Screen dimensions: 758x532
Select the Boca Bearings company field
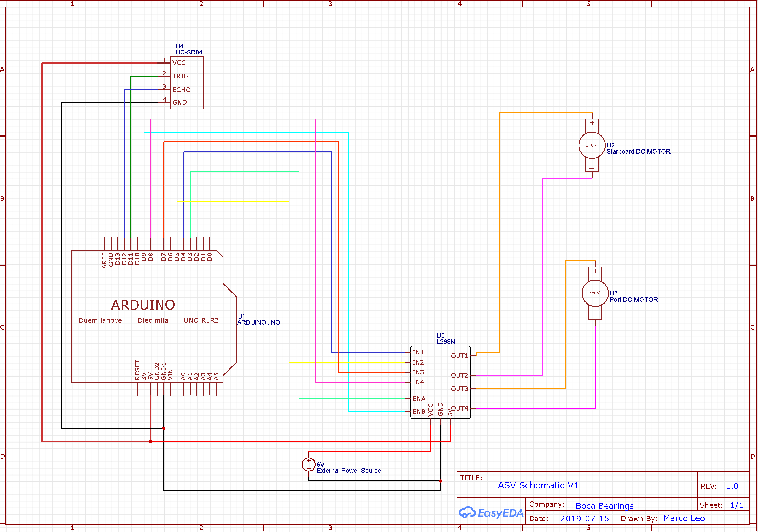tap(604, 506)
